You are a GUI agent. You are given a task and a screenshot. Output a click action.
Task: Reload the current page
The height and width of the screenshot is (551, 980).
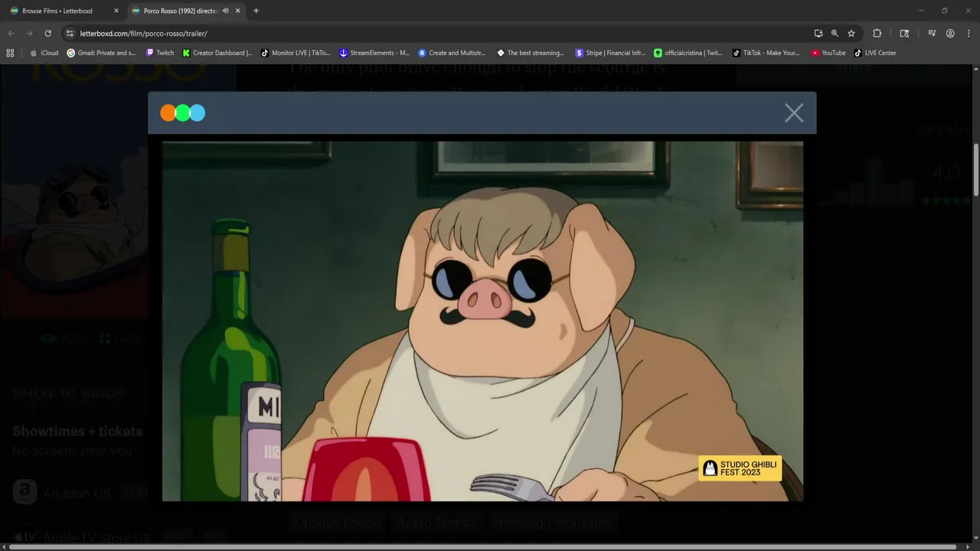coord(47,34)
